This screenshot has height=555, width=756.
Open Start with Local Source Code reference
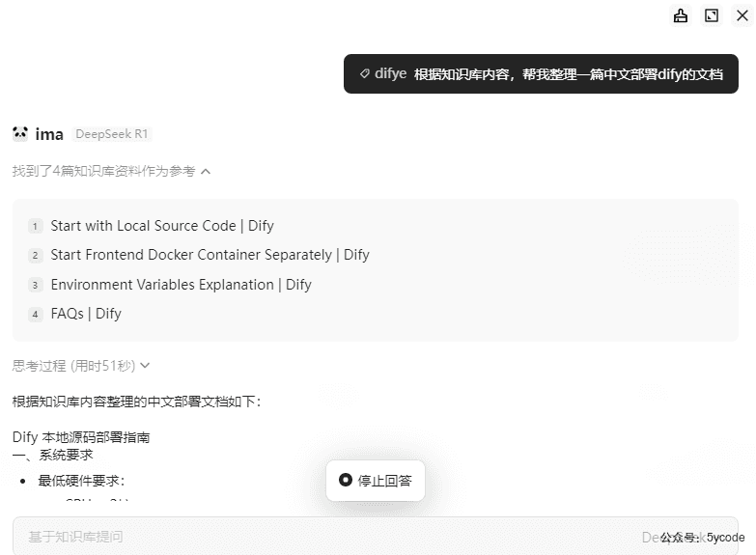162,226
